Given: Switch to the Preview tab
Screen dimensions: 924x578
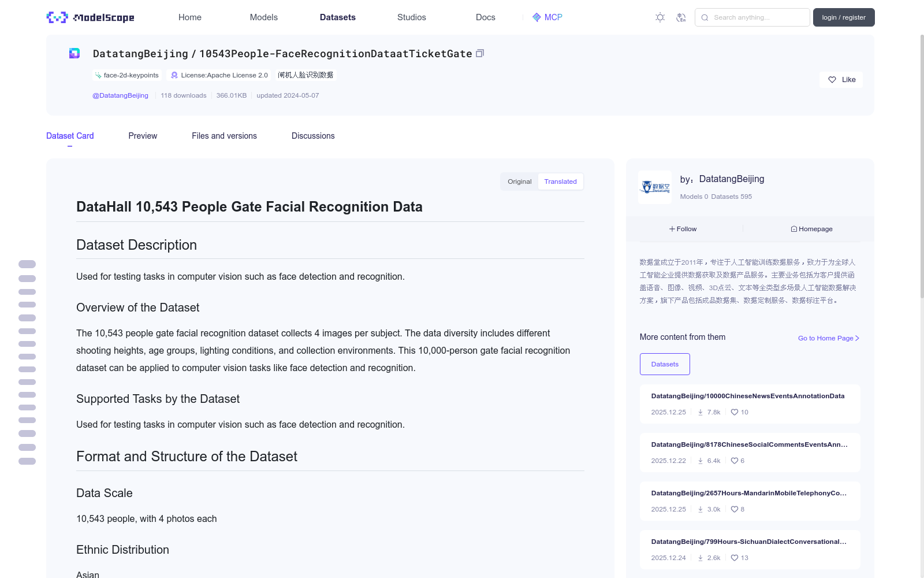Looking at the screenshot, I should point(143,136).
